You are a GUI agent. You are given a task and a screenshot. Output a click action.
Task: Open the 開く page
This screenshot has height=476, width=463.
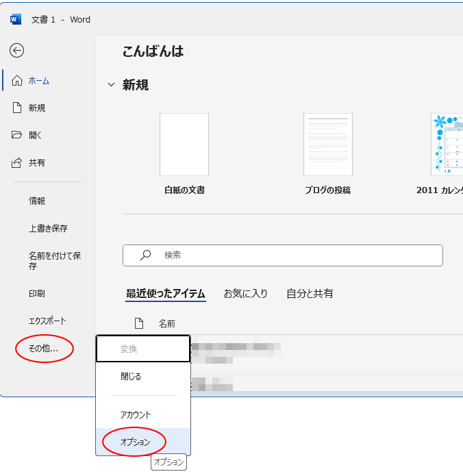point(35,135)
